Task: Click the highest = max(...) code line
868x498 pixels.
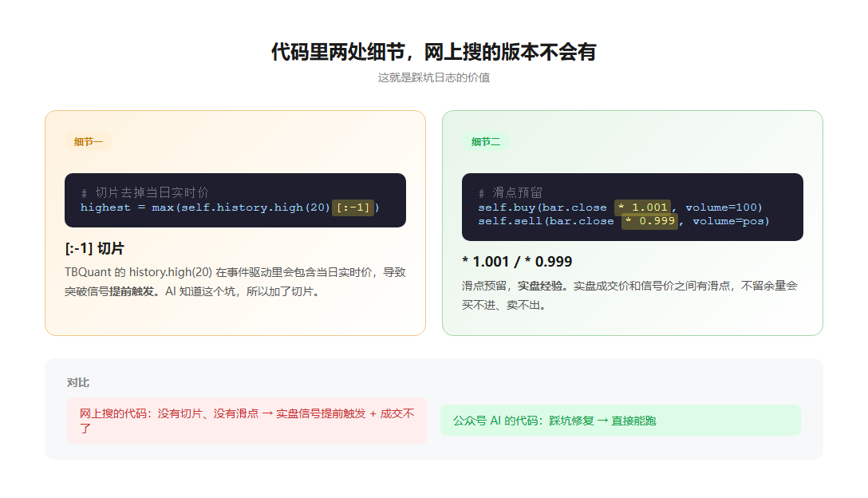Action: (230, 207)
